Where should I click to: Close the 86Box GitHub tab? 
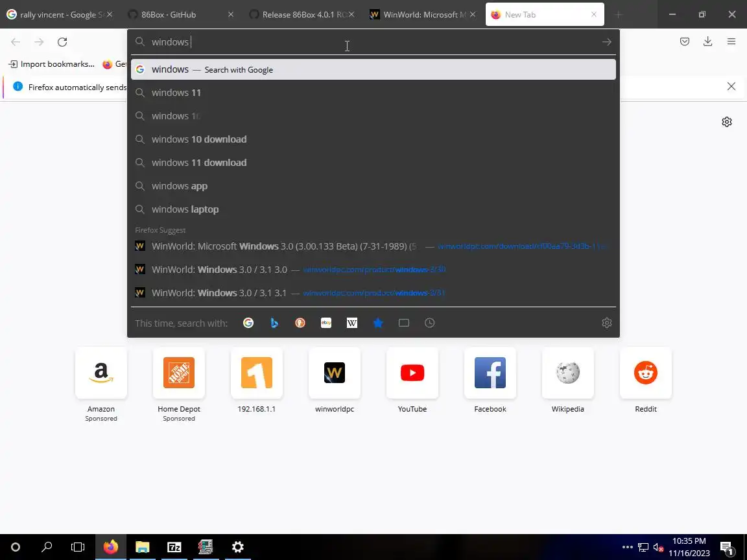click(x=231, y=14)
